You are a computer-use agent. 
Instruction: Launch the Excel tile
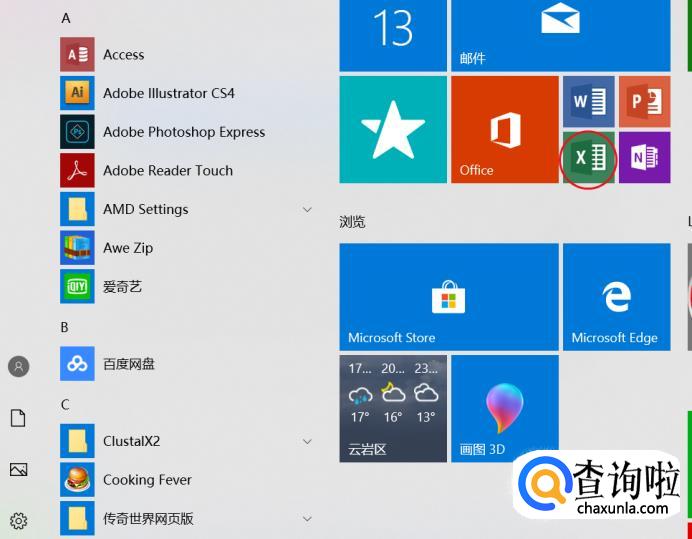tap(589, 158)
